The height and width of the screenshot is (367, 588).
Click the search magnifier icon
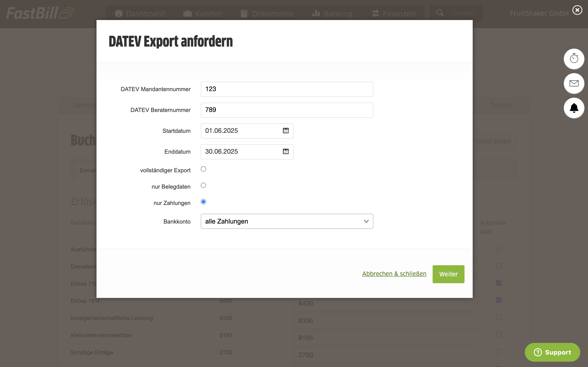440,13
